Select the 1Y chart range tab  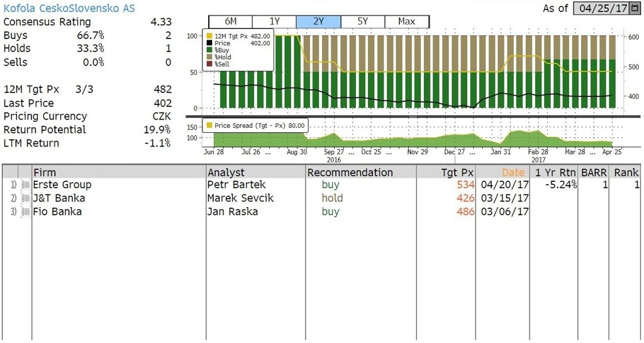pos(274,22)
